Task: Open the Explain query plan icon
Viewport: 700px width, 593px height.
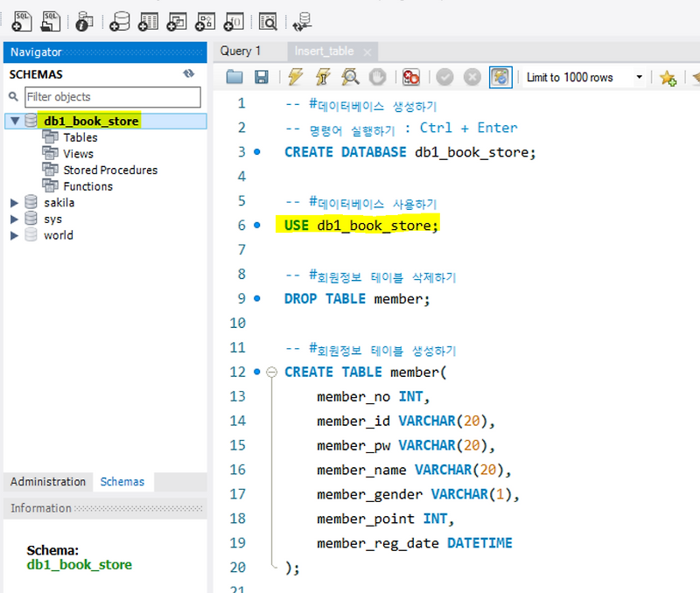Action: 350,77
